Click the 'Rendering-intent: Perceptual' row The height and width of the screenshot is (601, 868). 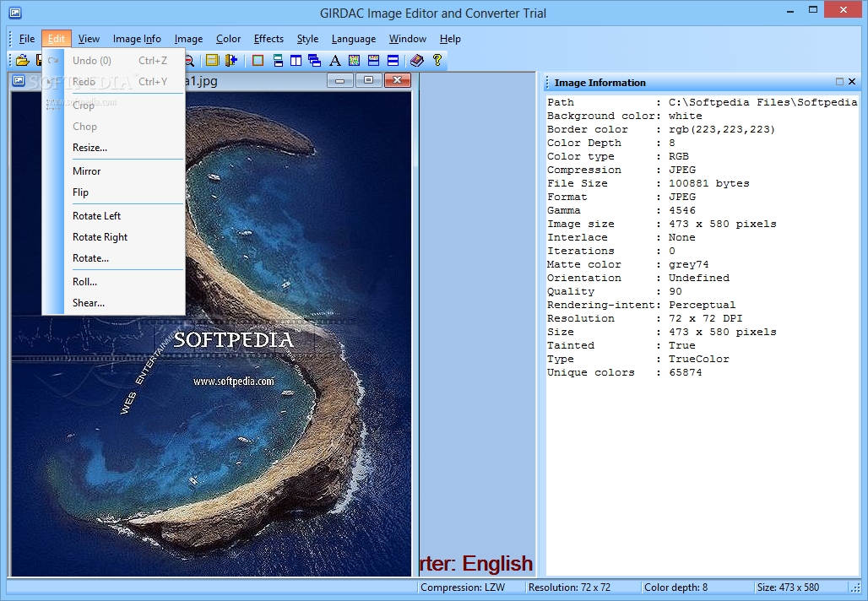641,305
